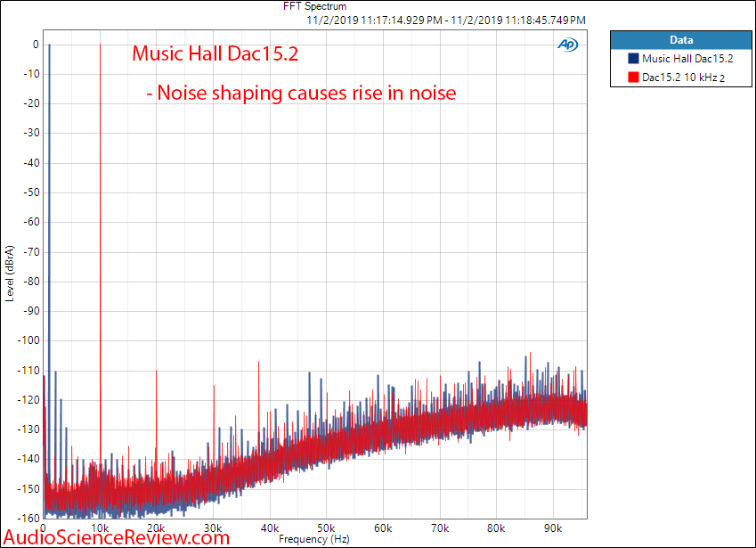Click the -90 level axis tick label
756x548 pixels.
click(31, 311)
